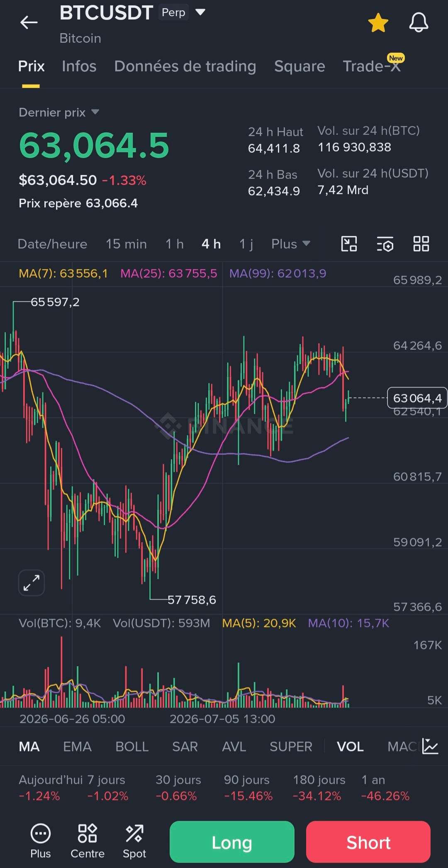Tap the 24 h Bas value 62,434.9
The width and height of the screenshot is (448, 868).
click(274, 191)
